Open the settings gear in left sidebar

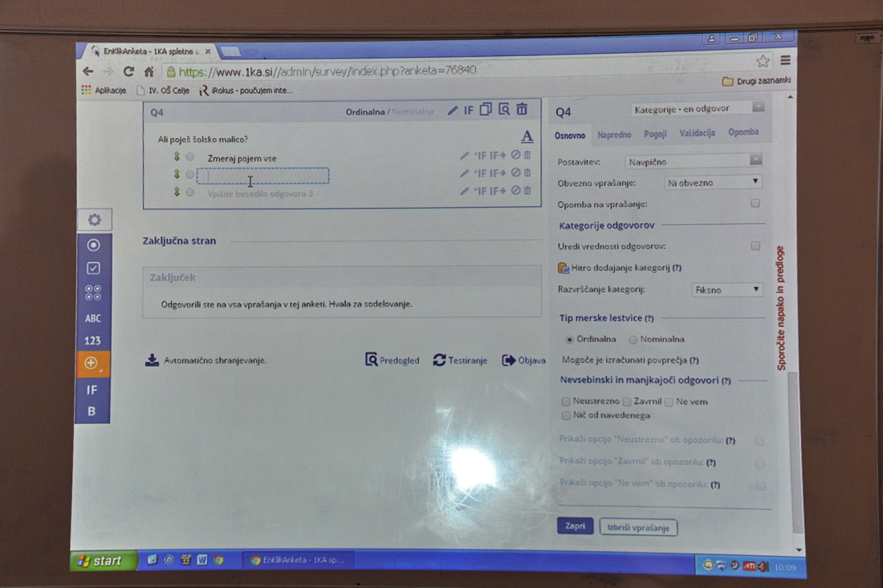pos(95,220)
